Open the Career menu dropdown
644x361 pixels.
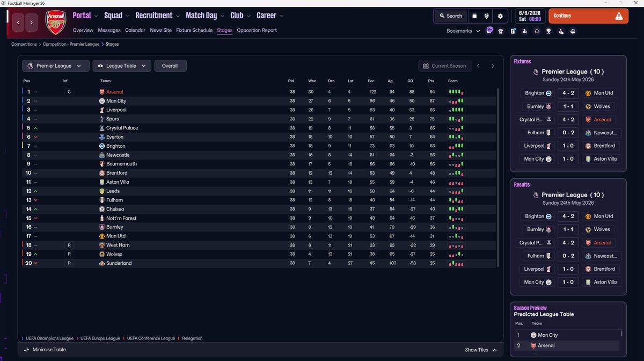coord(270,16)
